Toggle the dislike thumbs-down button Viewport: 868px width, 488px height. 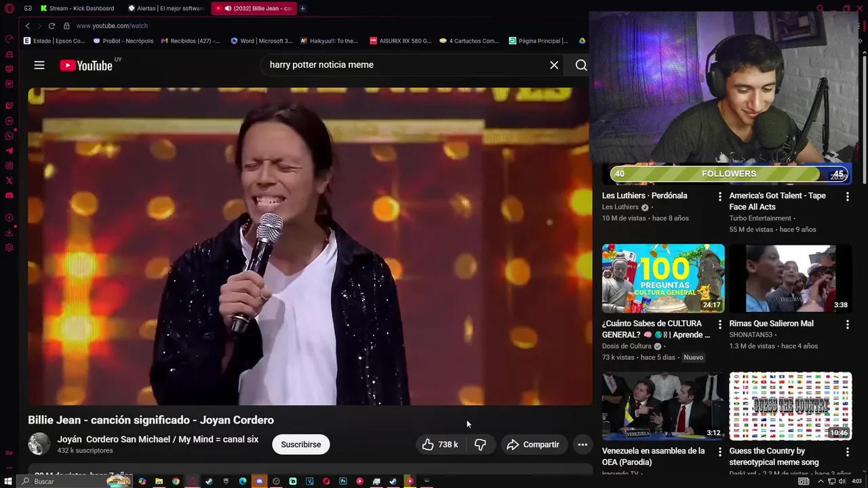(480, 445)
